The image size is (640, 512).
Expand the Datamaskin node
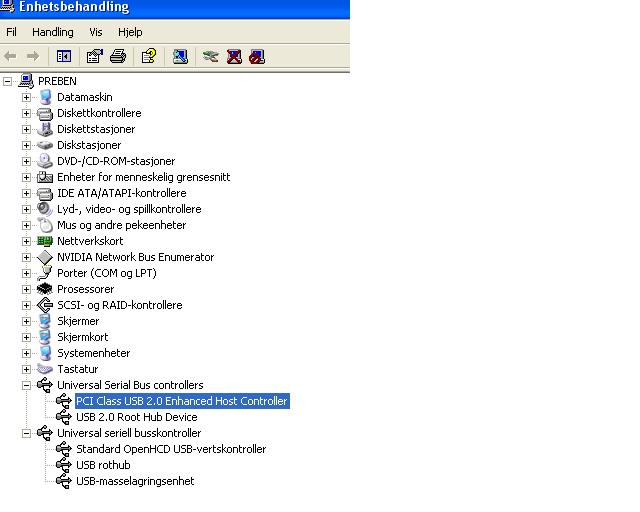click(27, 97)
